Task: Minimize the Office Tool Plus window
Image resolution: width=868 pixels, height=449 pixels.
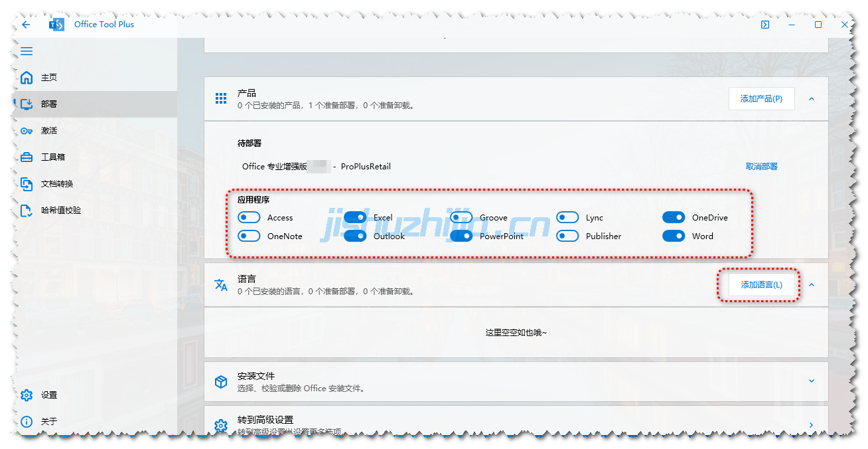Action: (792, 25)
